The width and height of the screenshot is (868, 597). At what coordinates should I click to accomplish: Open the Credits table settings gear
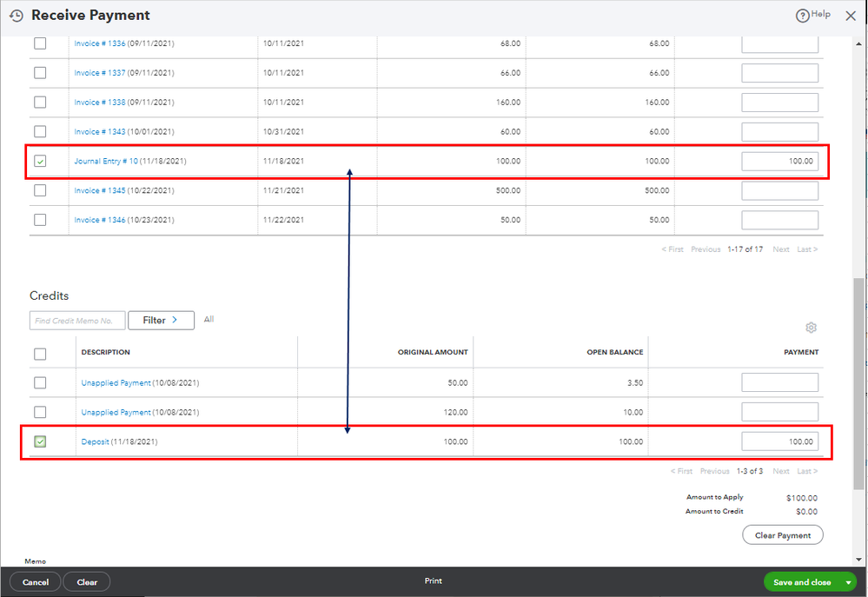(811, 328)
